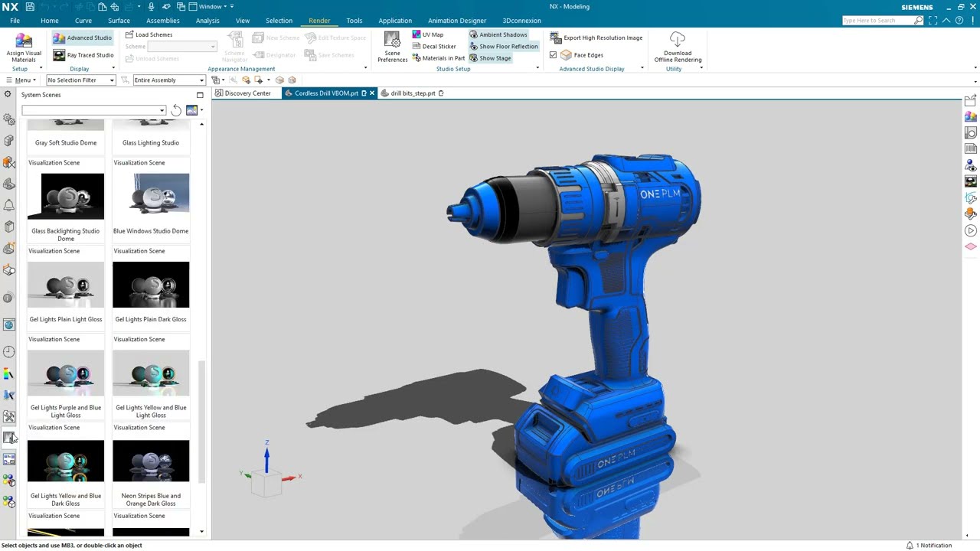Image resolution: width=980 pixels, height=551 pixels.
Task: Expand Advanced Studio Display group arrow
Action: click(x=641, y=68)
